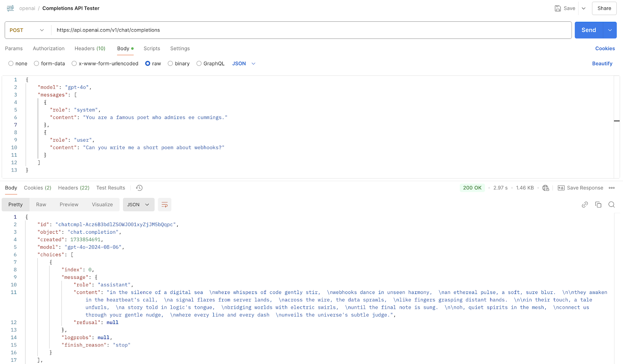623x364 pixels.
Task: Toggle word wrap in response viewer
Action: 164,204
